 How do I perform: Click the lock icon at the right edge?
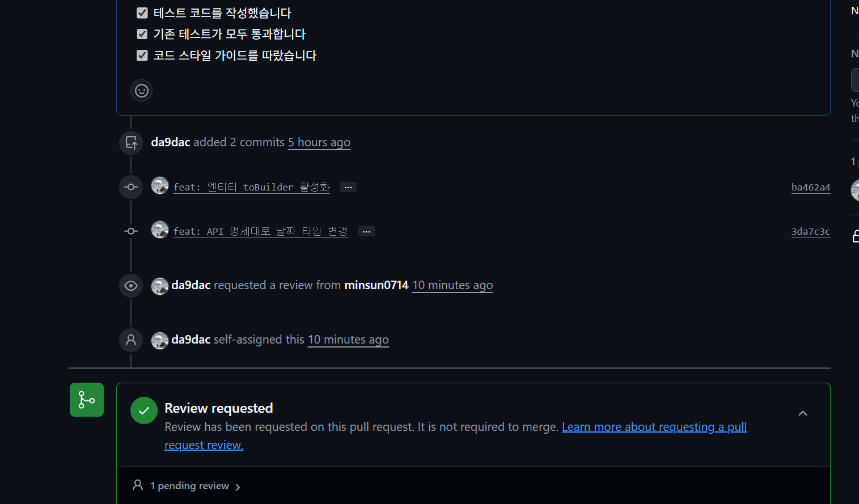(x=855, y=236)
